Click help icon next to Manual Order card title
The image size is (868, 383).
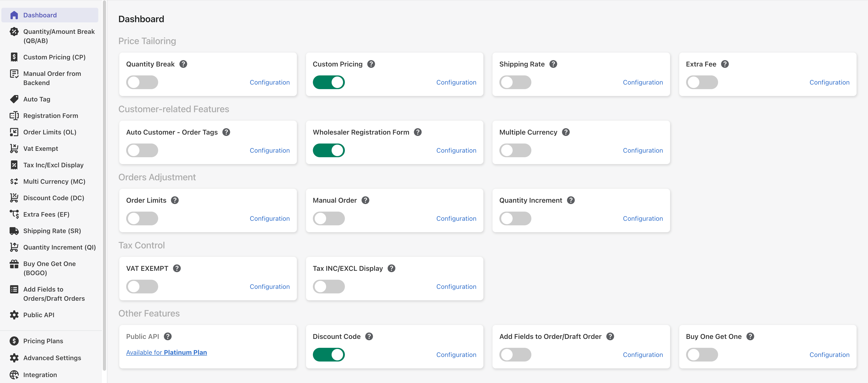[365, 200]
